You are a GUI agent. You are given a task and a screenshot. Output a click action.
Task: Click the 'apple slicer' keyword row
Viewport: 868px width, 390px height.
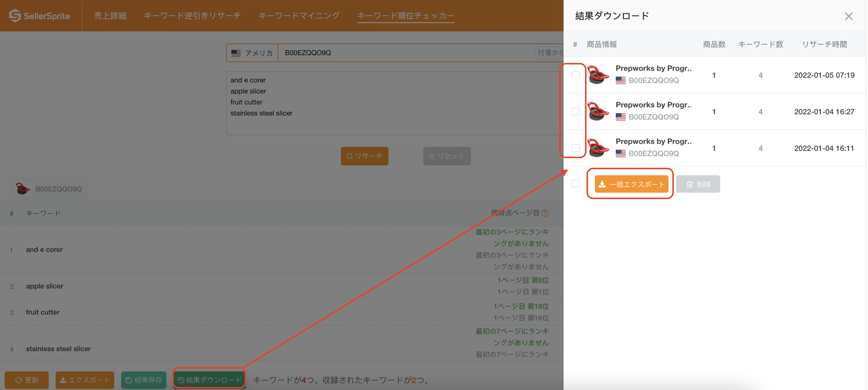281,286
